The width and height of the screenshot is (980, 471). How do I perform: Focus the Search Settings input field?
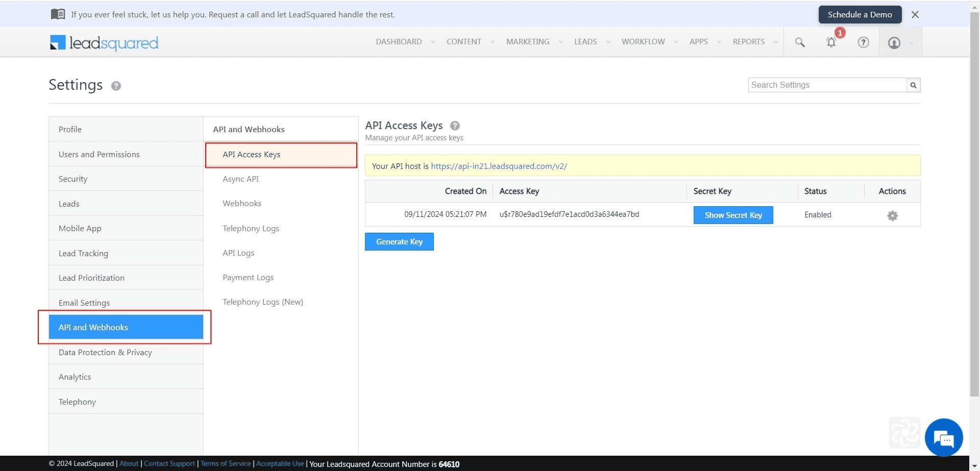click(x=827, y=85)
